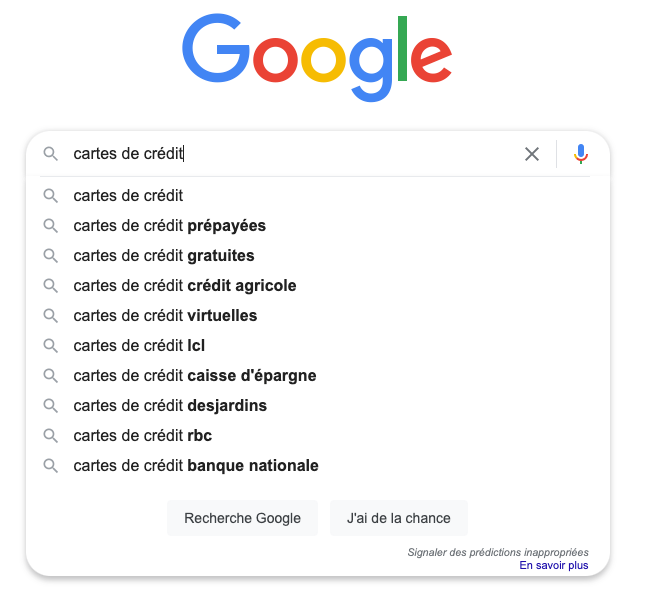Choose suggestion 'cartes de crédit banque nationale'
652x590 pixels.
(196, 466)
